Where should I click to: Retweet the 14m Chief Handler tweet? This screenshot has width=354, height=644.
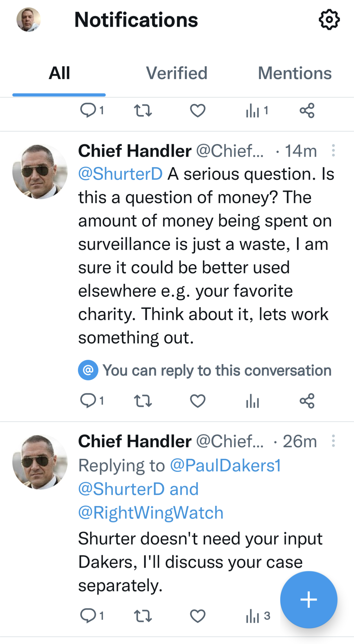[143, 400]
